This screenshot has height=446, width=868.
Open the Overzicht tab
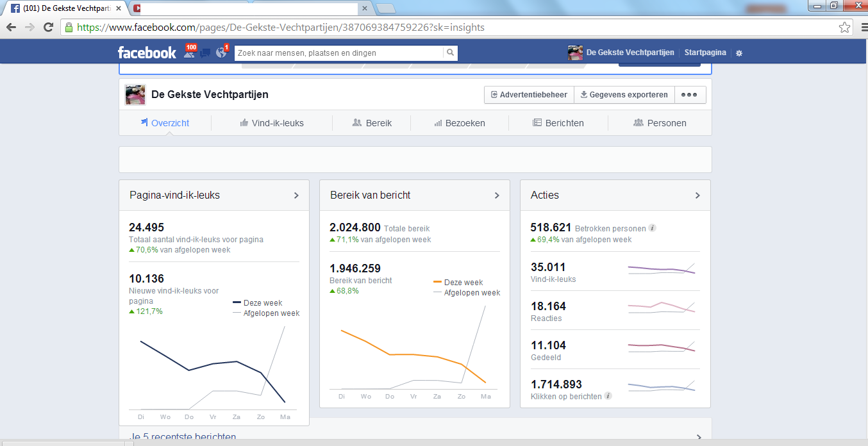165,123
